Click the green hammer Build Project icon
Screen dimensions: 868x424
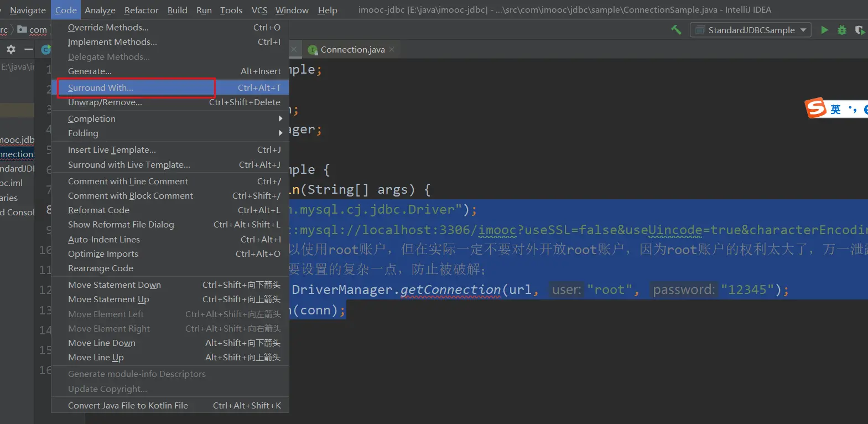676,30
